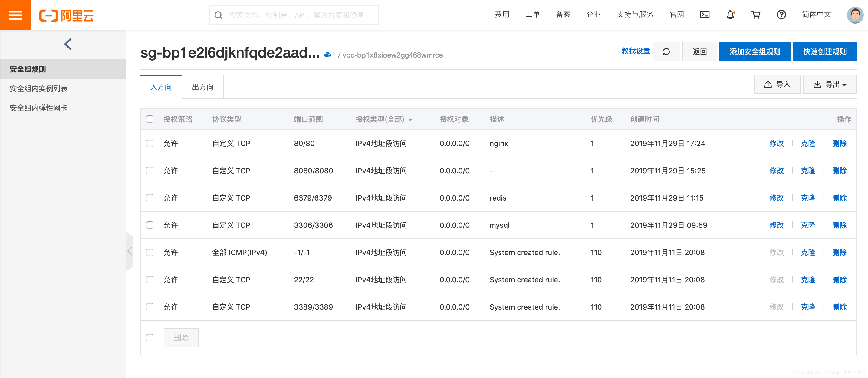Image resolution: width=868 pixels, height=378 pixels.
Task: Click the Alibaba Cloud logo
Action: (x=66, y=15)
